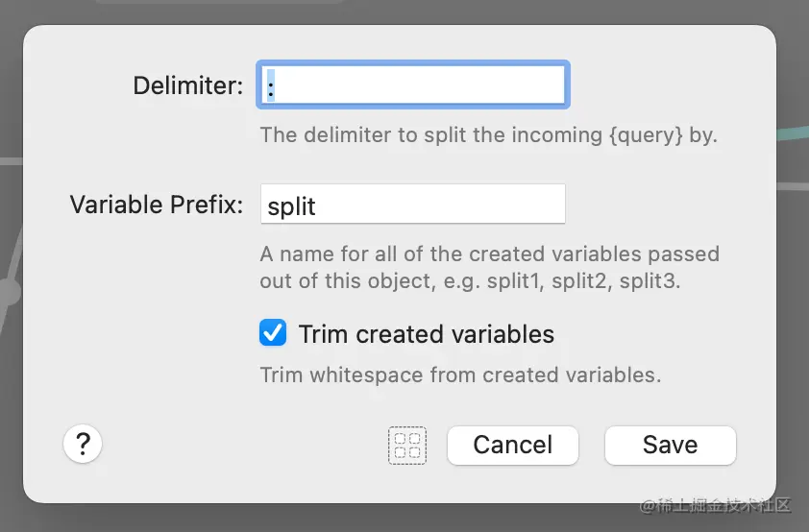Viewport: 809px width, 532px height.
Task: Click the colon character in the Delimiter field
Action: [x=272, y=86]
